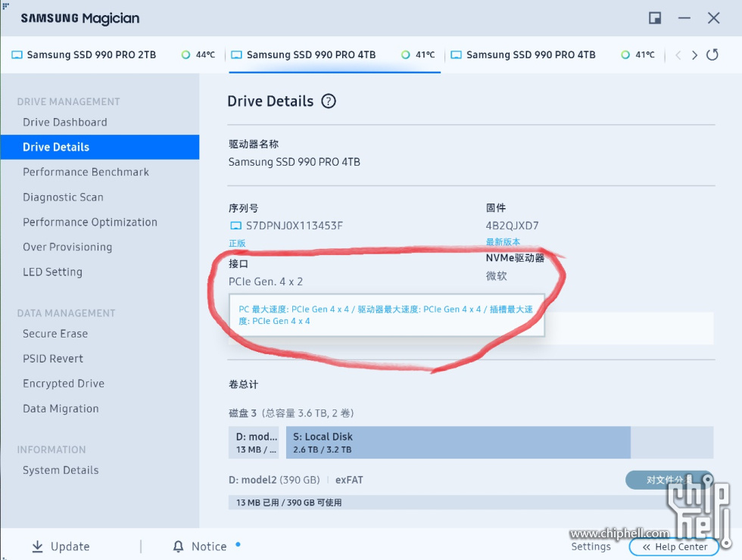742x560 pixels.
Task: Click the serial number S7DPNJ0X113453F
Action: (x=295, y=226)
